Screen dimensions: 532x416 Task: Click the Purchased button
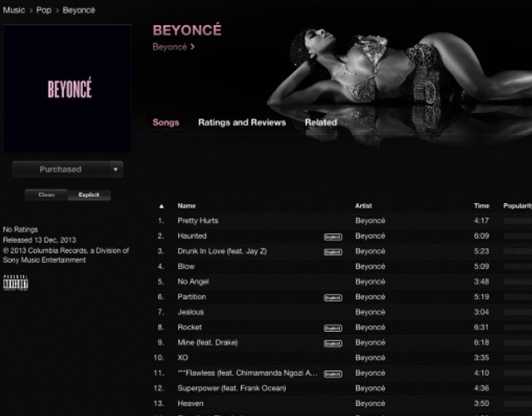point(61,170)
